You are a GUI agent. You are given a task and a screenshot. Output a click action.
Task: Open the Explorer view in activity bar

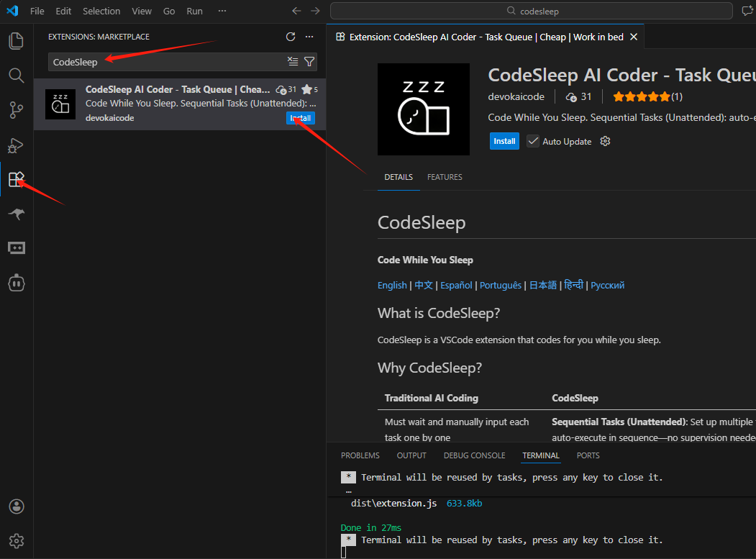point(16,41)
